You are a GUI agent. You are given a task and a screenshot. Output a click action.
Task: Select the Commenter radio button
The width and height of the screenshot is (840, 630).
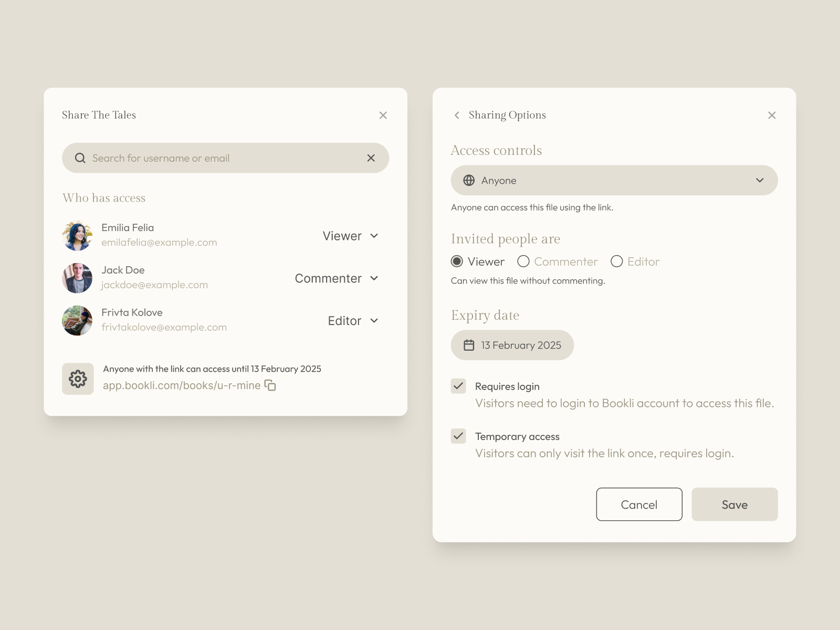point(523,261)
